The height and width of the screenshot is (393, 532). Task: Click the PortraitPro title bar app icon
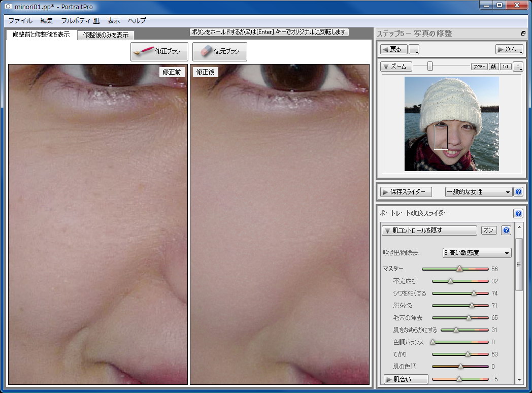pos(8,6)
